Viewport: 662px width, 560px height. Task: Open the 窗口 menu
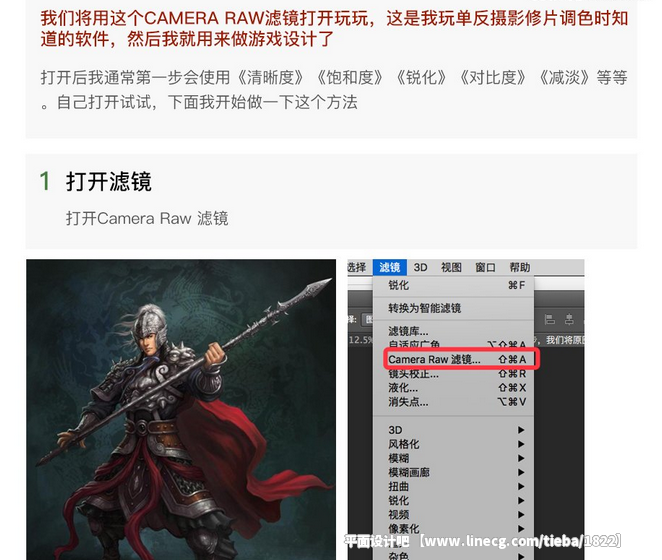(485, 267)
